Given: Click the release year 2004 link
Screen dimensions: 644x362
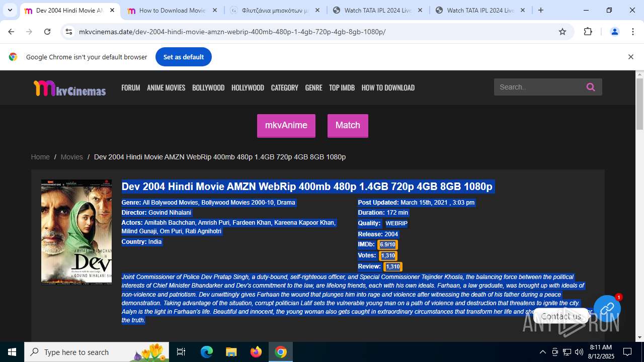Looking at the screenshot, I should click(391, 234).
